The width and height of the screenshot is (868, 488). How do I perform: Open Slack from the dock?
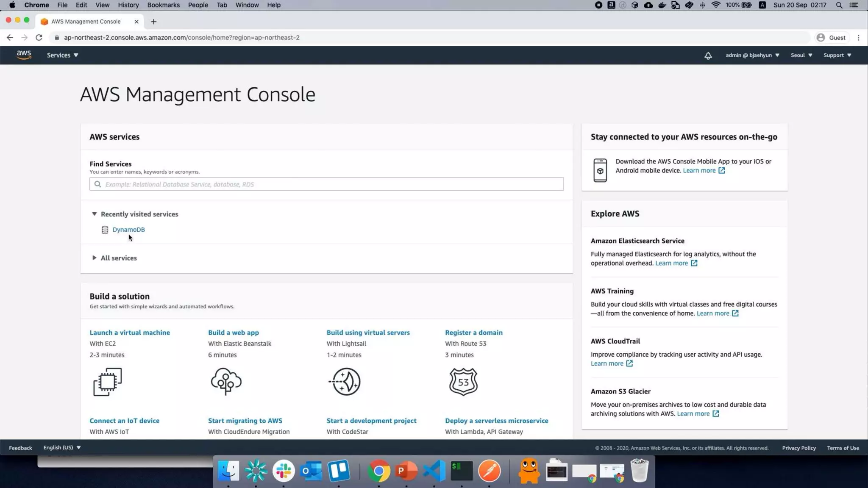tap(284, 471)
